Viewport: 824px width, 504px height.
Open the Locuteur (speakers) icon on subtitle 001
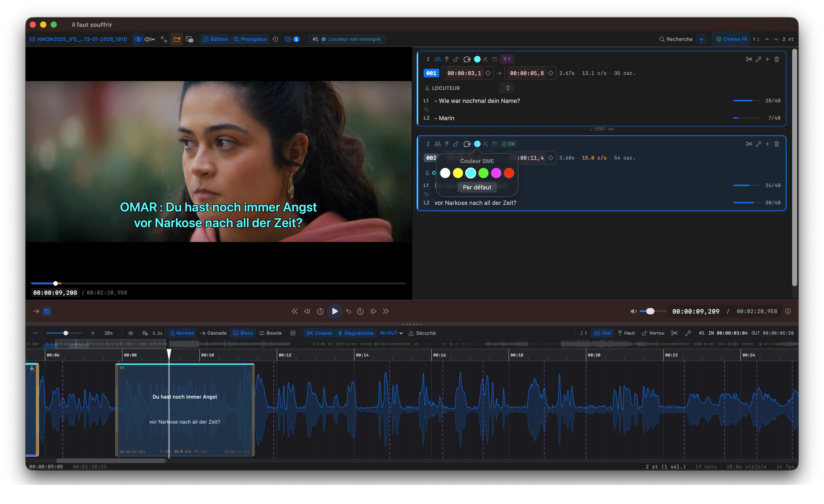point(437,59)
